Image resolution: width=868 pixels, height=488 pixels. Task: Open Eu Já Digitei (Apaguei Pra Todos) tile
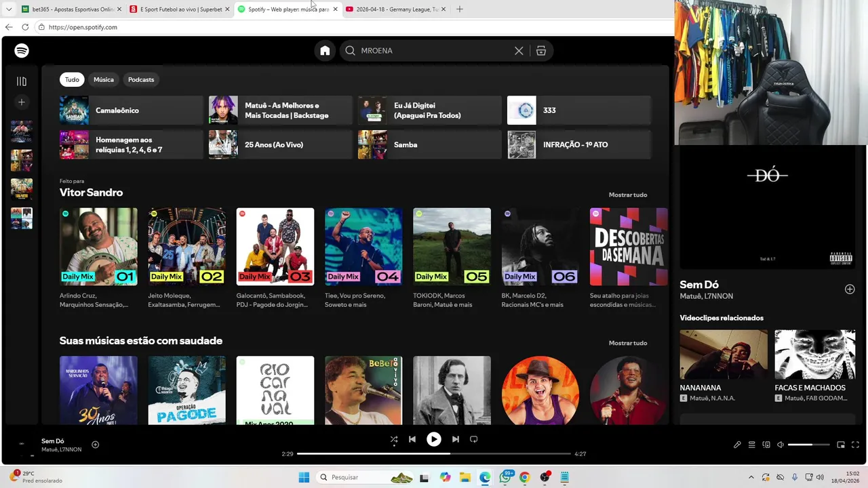[430, 110]
